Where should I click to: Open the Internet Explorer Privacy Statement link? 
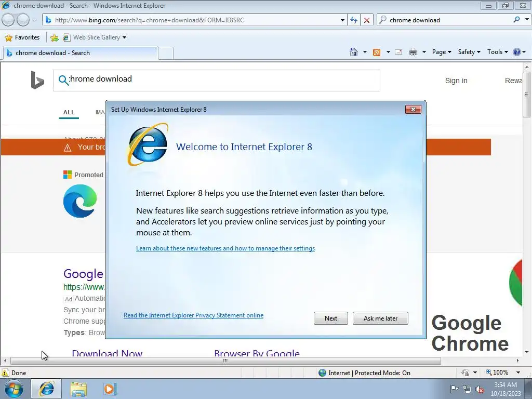[x=193, y=315]
